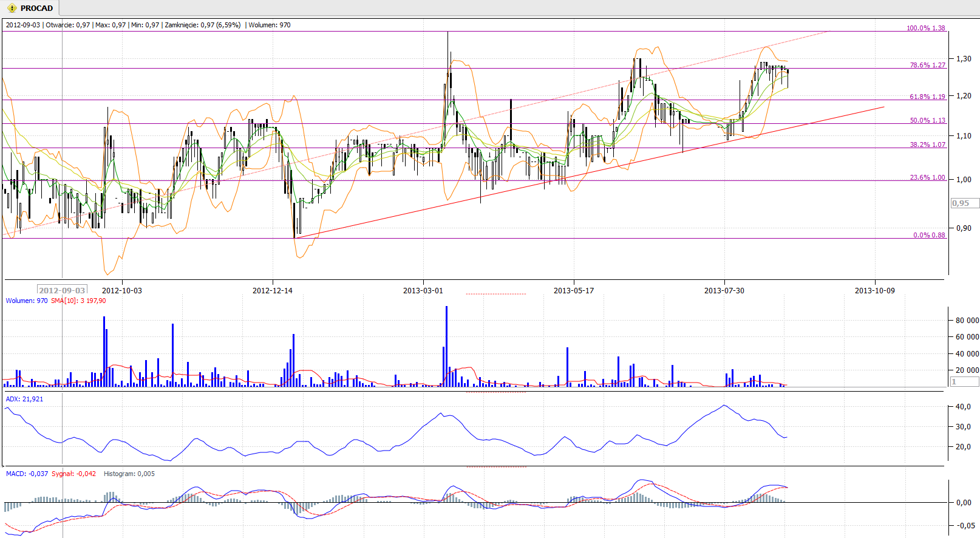Click the 2012-12-14 date axis label
This screenshot has width=980, height=538.
273,290
